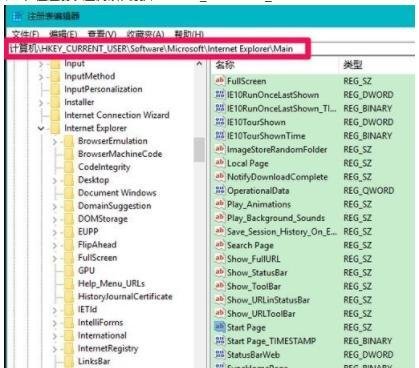Open the 收藏夹(A) menu
The image size is (419, 368).
point(145,34)
